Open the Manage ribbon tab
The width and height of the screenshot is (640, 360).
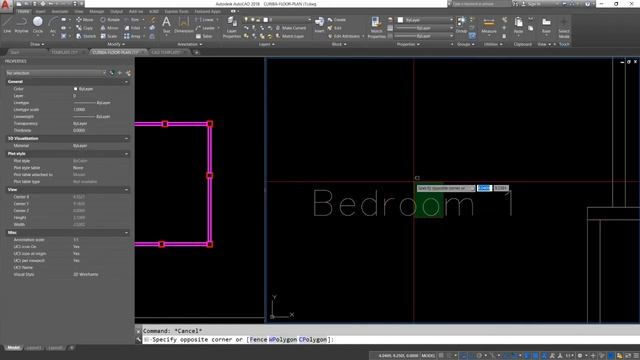click(x=97, y=11)
